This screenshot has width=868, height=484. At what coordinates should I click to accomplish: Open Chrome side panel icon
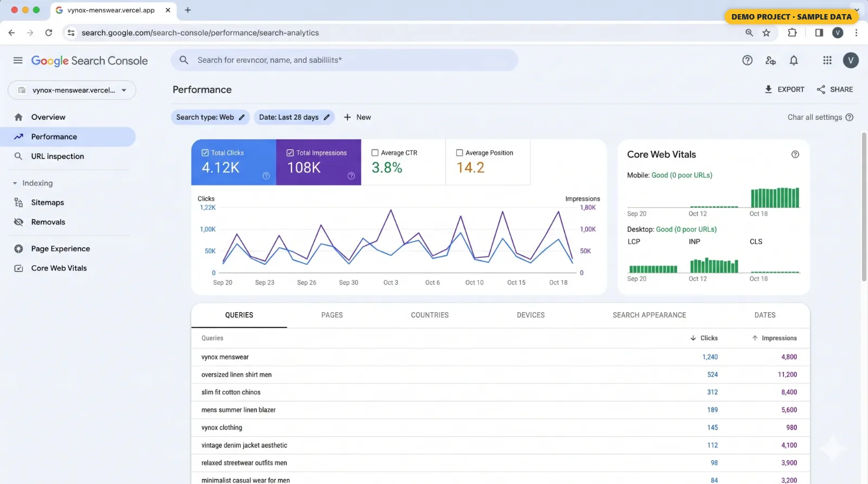pos(819,33)
